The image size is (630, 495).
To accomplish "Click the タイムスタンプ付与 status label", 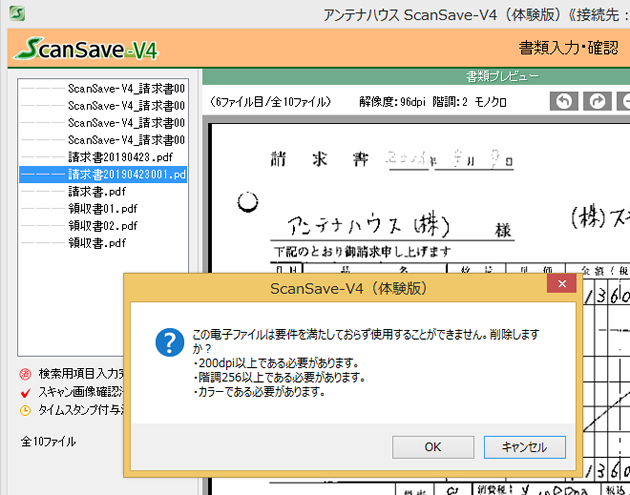I will click(x=81, y=410).
